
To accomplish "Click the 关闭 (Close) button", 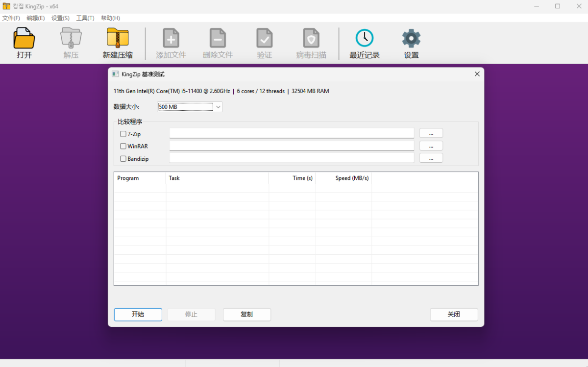I will tap(454, 315).
